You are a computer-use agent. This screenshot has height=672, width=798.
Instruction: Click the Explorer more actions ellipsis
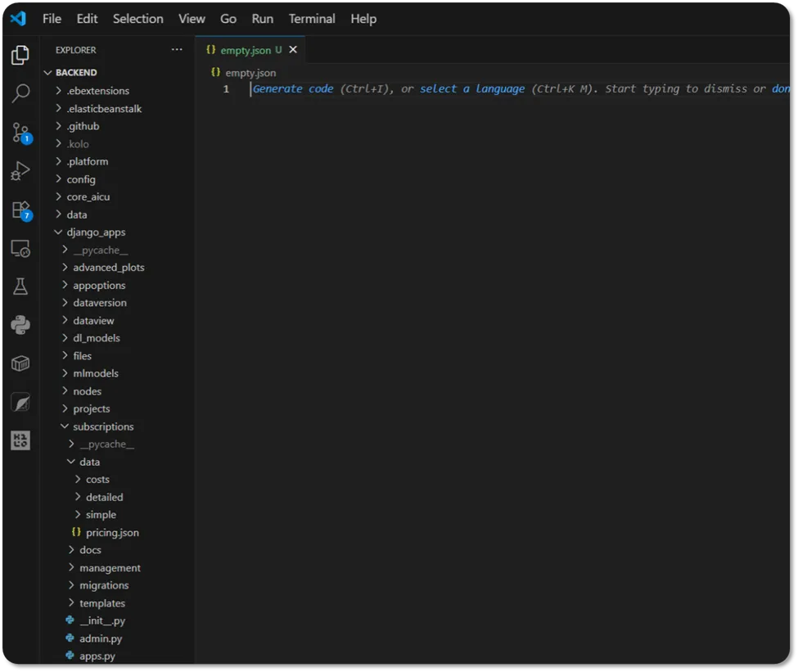[x=177, y=50]
